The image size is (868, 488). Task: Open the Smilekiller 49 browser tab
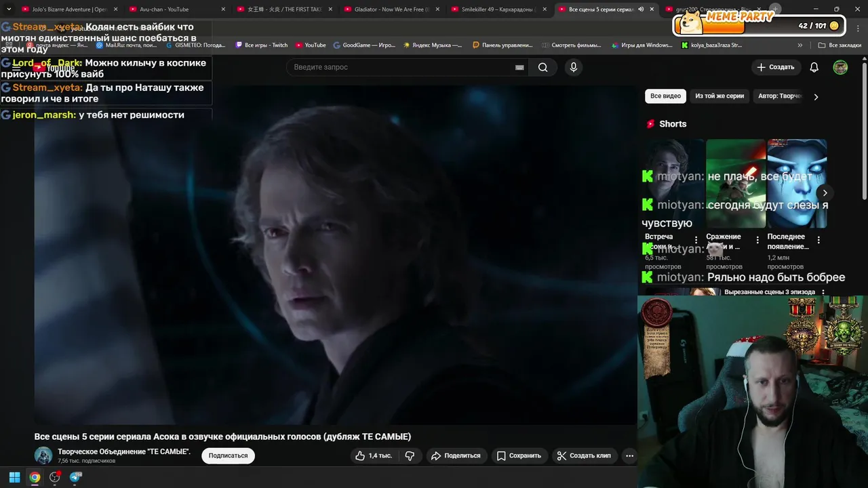point(498,9)
